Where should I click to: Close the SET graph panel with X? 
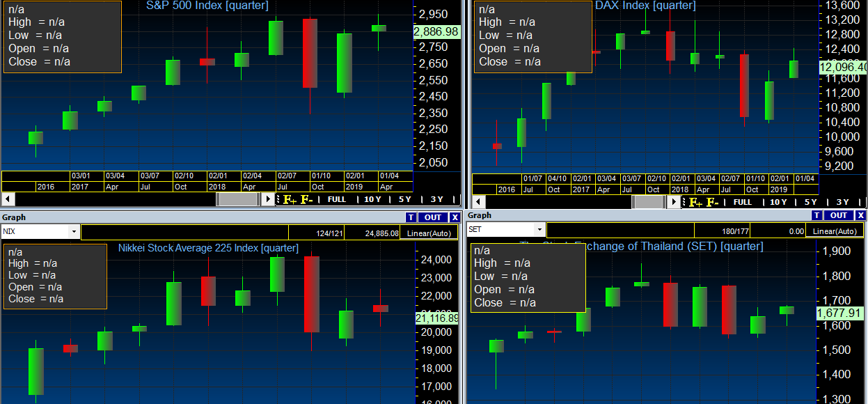(x=861, y=215)
